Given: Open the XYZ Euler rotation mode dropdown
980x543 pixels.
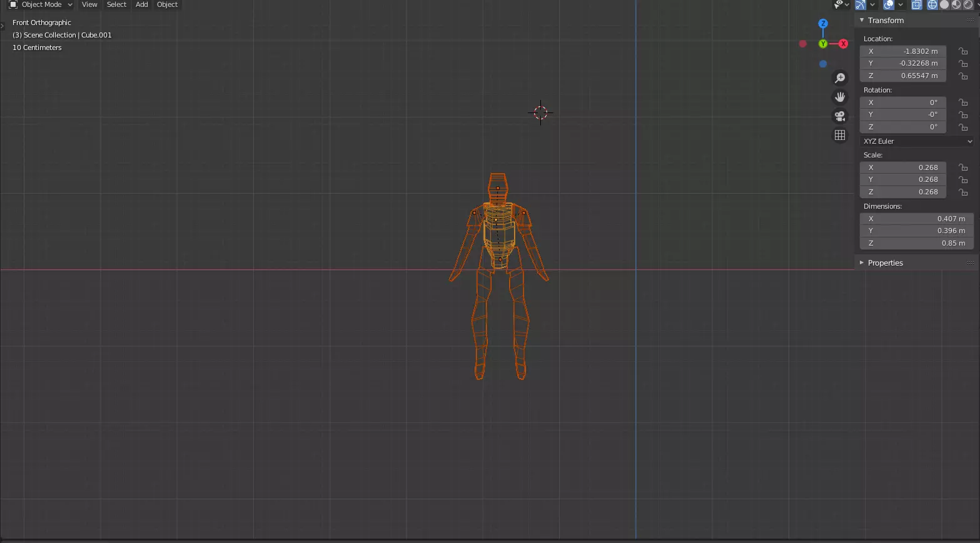Looking at the screenshot, I should (917, 141).
